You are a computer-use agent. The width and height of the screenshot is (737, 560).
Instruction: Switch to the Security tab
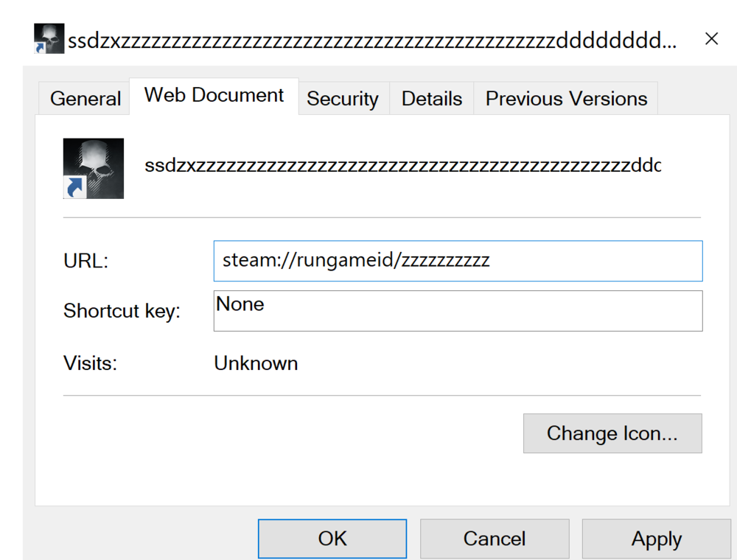pyautogui.click(x=343, y=99)
